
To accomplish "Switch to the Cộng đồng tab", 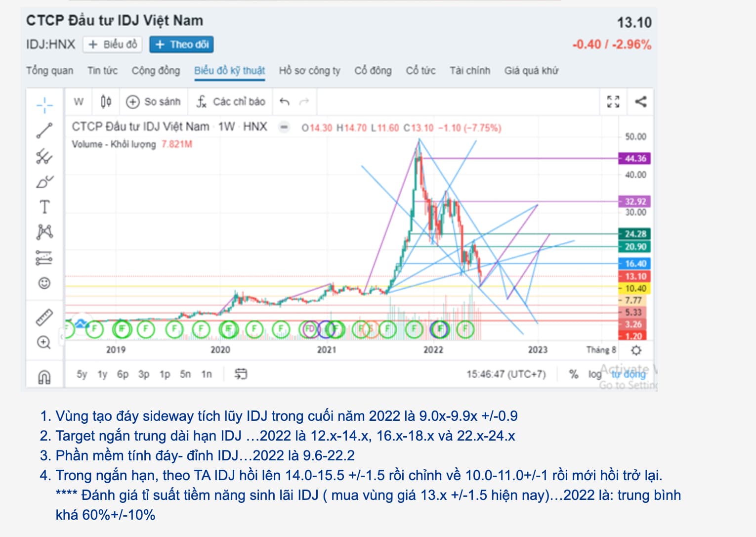I will (x=156, y=71).
